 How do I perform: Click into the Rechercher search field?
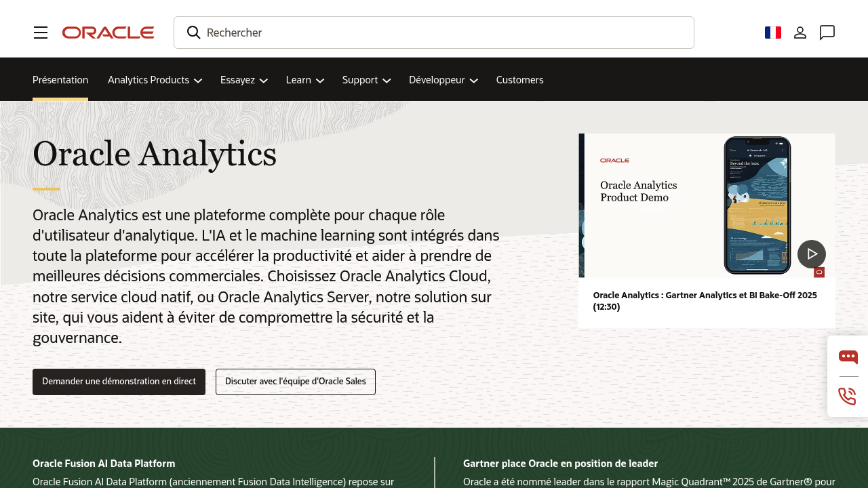point(434,33)
